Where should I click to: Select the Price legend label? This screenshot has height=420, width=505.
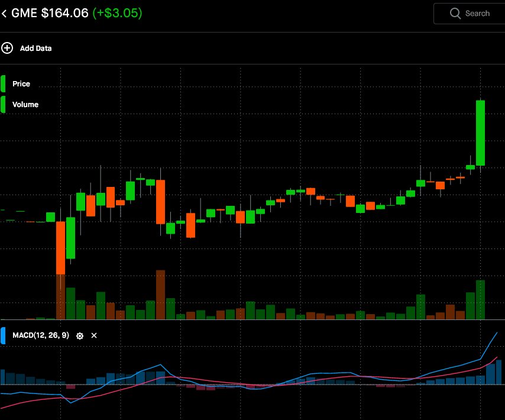point(21,84)
